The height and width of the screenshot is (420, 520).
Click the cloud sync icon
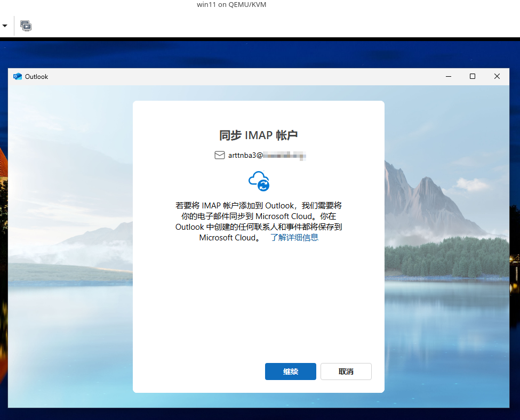coord(259,181)
